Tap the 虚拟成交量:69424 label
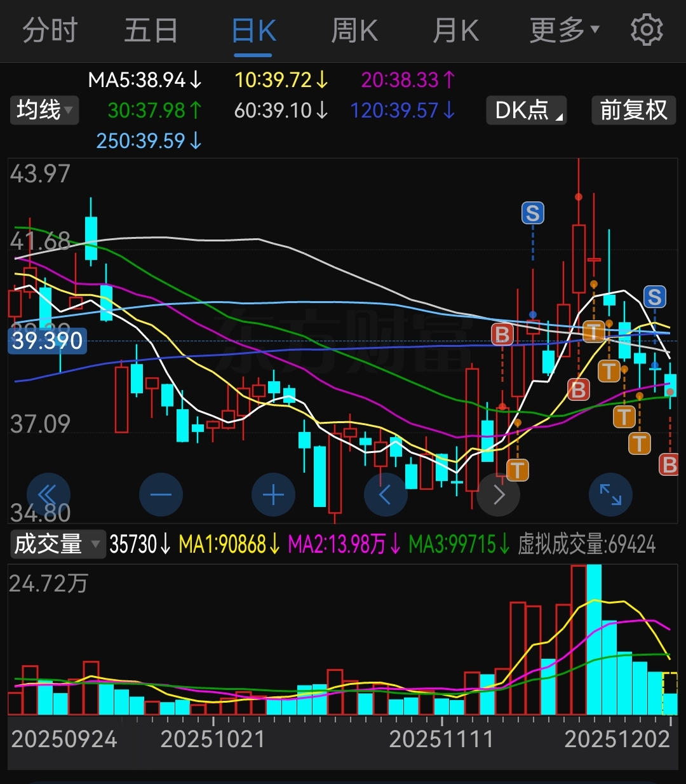The image size is (686, 784). click(587, 544)
